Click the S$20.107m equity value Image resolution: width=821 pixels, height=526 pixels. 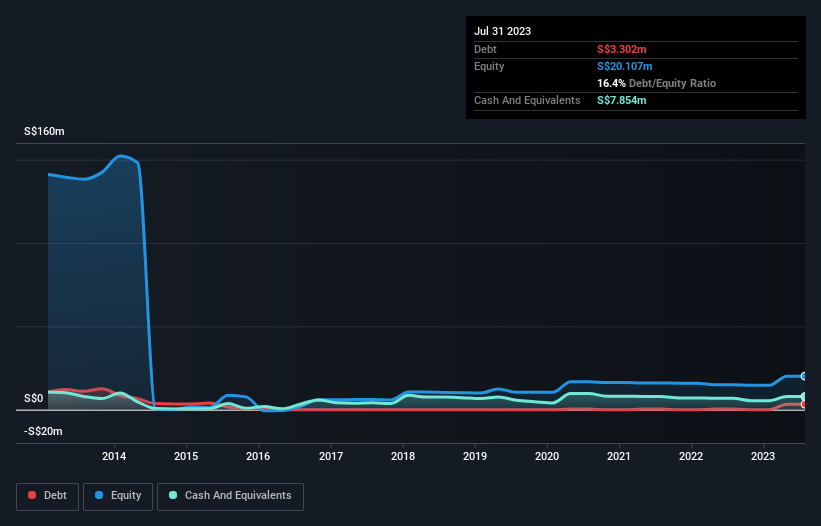tap(625, 66)
